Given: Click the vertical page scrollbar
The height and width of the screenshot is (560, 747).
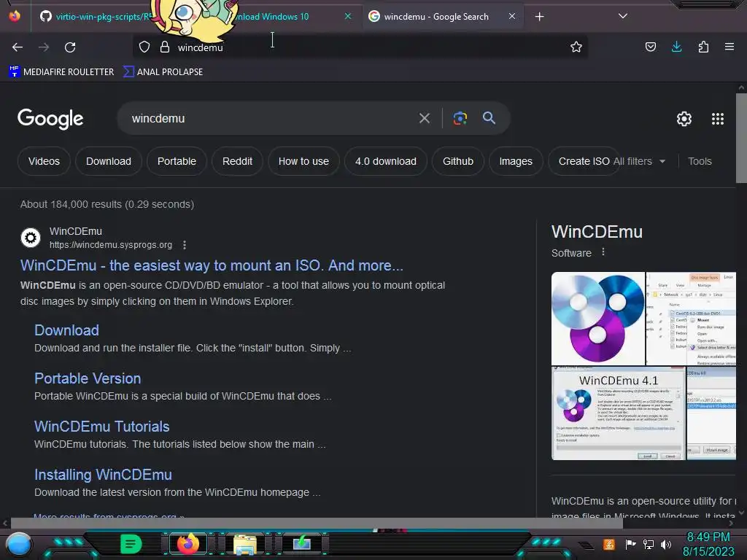Looking at the screenshot, I should click(741, 138).
